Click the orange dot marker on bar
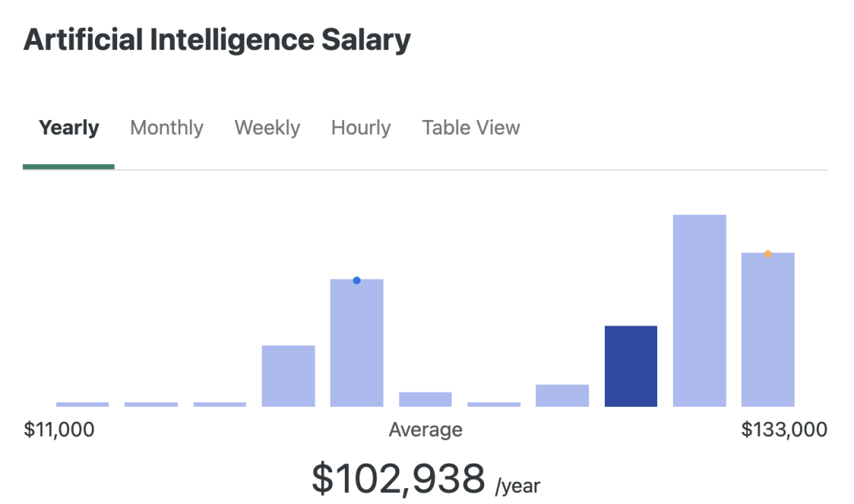This screenshot has height=504, width=854. [x=767, y=254]
